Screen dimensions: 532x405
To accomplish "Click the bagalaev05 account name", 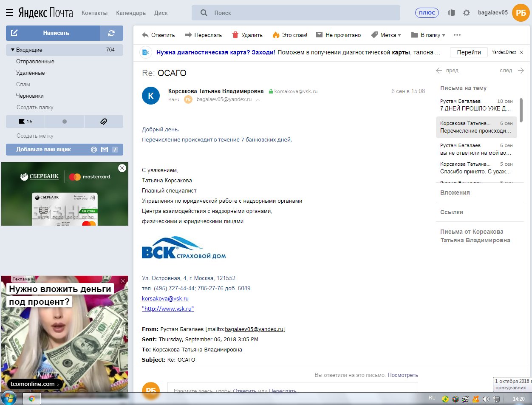I will 493,13.
